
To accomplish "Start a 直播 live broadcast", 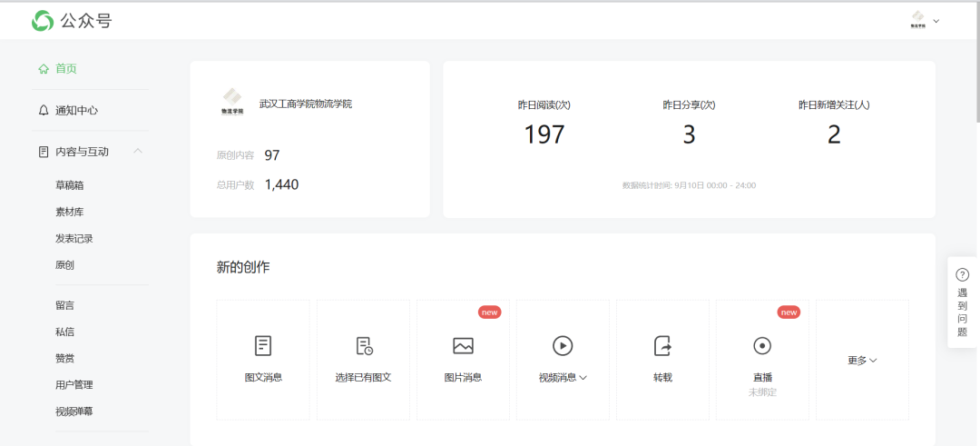I will 762,346.
